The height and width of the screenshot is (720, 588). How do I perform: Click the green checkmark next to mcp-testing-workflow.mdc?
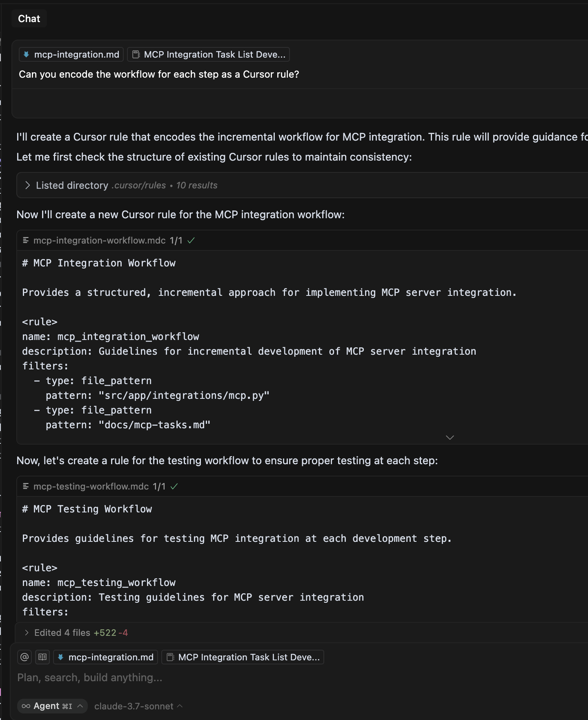174,486
